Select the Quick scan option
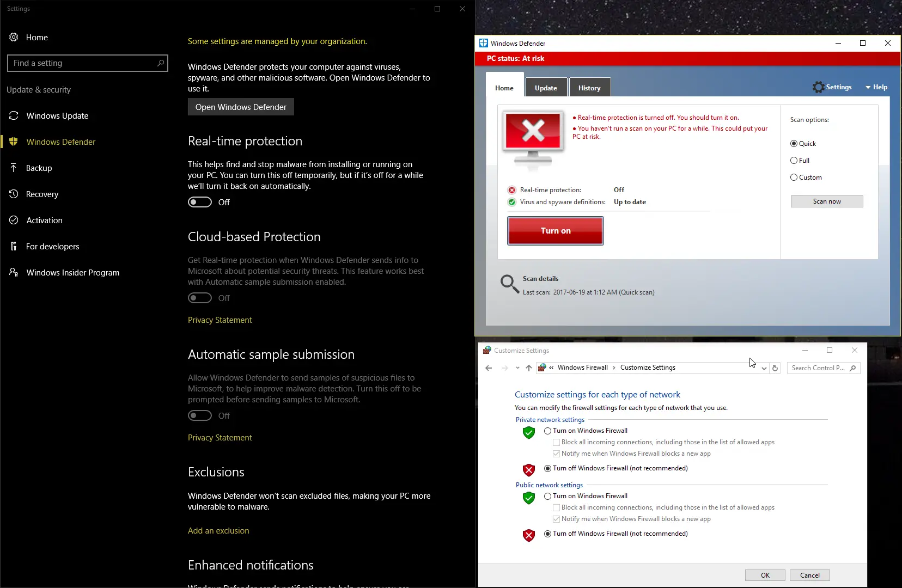Viewport: 902px width, 588px height. [x=794, y=144]
